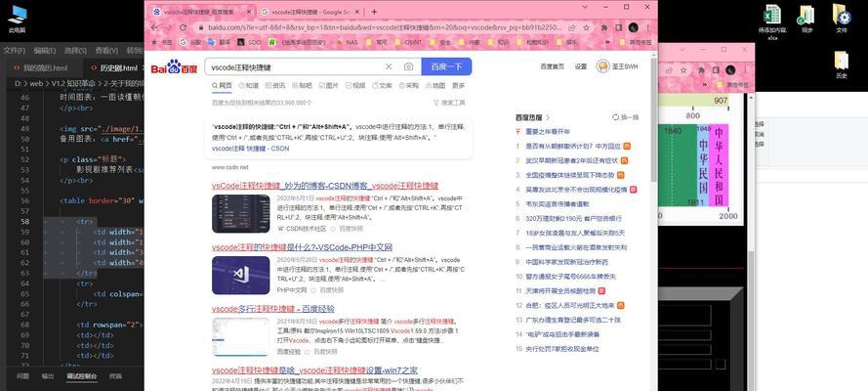The height and width of the screenshot is (391, 868).
Task: Open Chrome extensions puzzle icon
Action: click(605, 27)
